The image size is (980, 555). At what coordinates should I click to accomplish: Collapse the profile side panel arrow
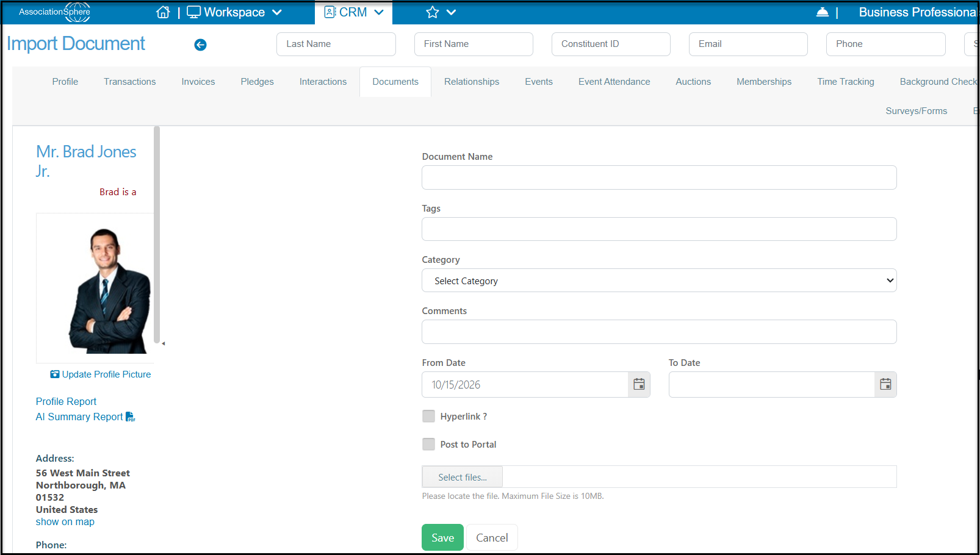[163, 343]
